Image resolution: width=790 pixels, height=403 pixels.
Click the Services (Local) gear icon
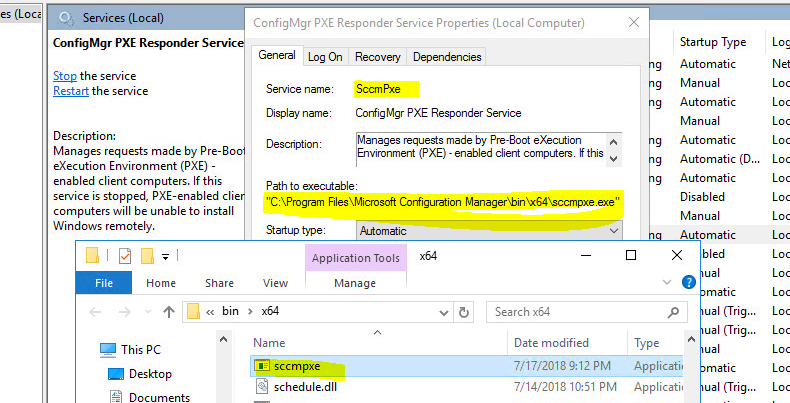point(66,19)
